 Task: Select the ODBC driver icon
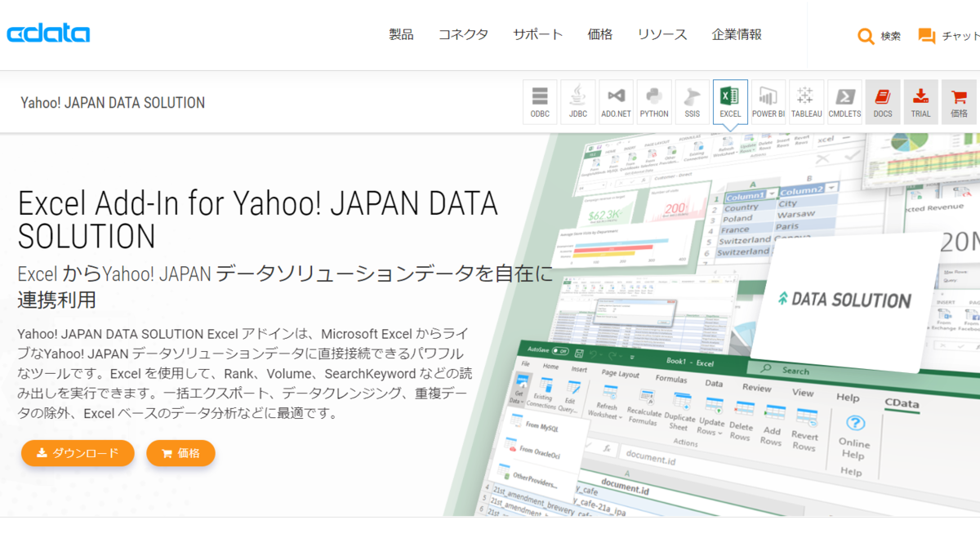tap(540, 102)
